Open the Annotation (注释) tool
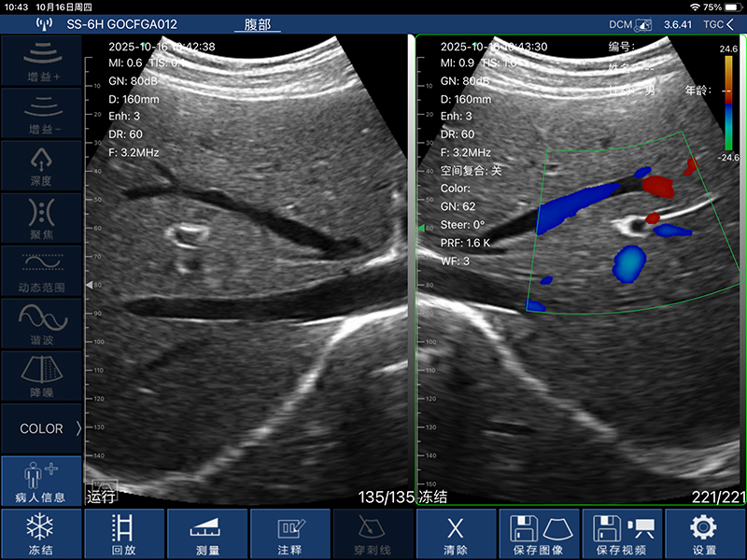Image resolution: width=747 pixels, height=560 pixels. click(x=290, y=534)
